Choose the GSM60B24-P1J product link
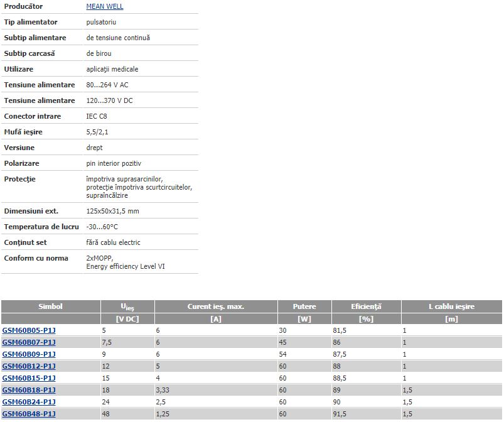Screen dimensions: 504x422 point(29,402)
